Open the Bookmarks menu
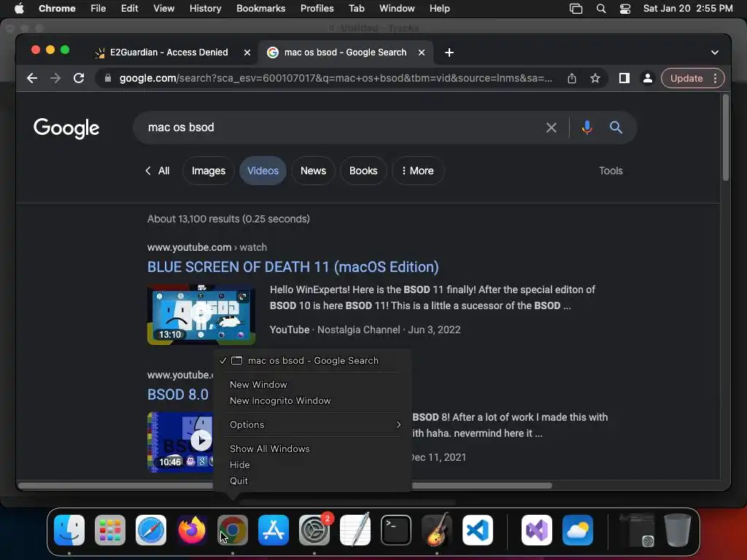 (x=260, y=9)
